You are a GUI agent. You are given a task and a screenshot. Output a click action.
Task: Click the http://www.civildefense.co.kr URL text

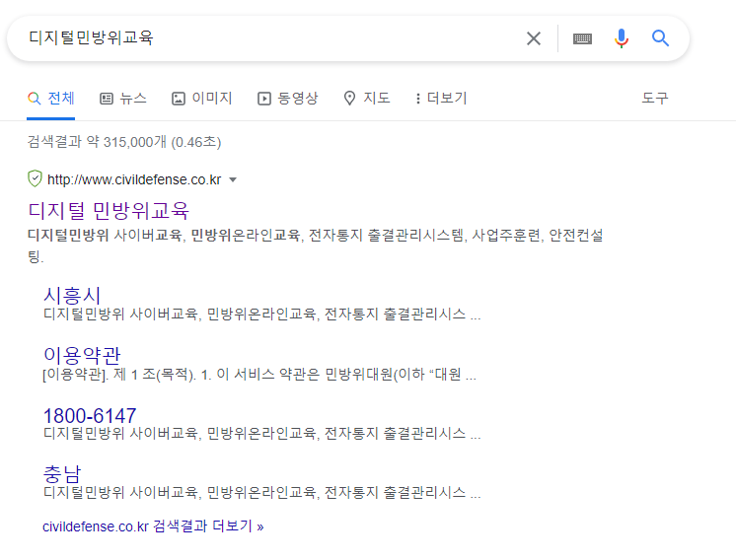(x=134, y=179)
